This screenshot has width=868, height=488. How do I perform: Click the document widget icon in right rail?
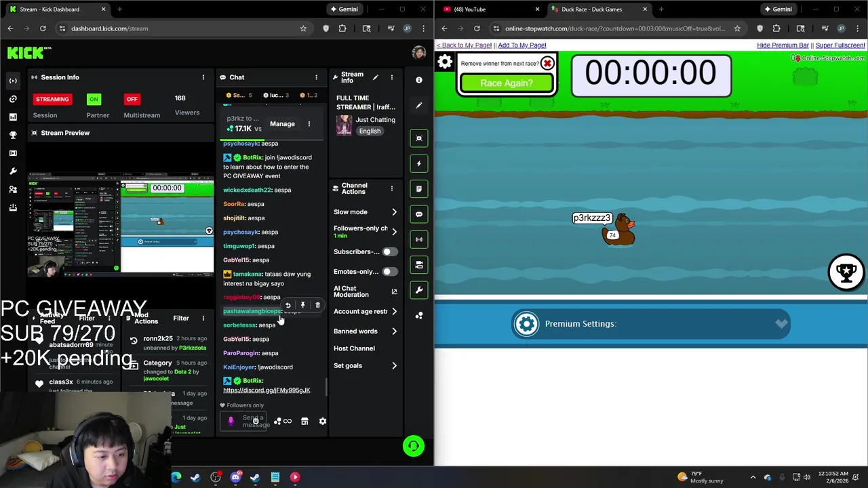coord(419,188)
